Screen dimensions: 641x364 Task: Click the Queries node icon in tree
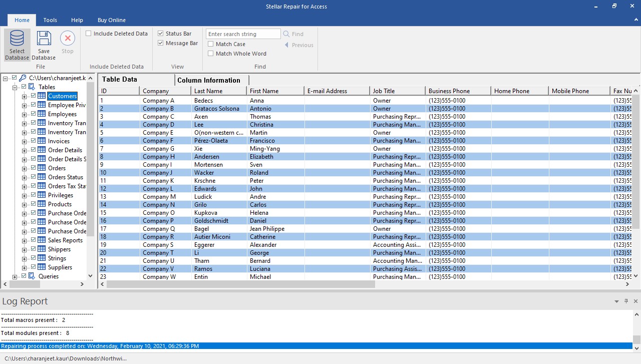pos(32,276)
